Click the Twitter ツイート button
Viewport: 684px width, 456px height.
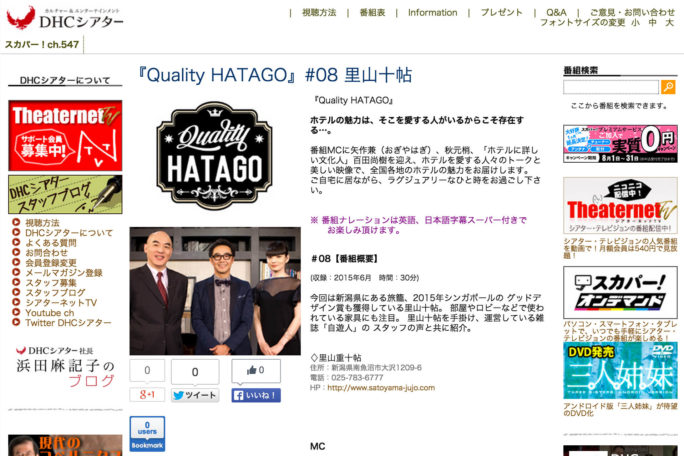[195, 395]
